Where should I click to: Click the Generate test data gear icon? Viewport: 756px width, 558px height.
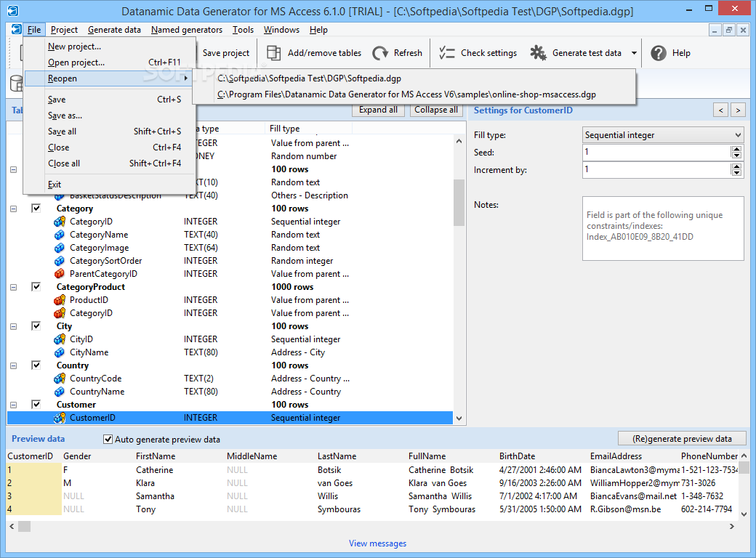(x=538, y=53)
